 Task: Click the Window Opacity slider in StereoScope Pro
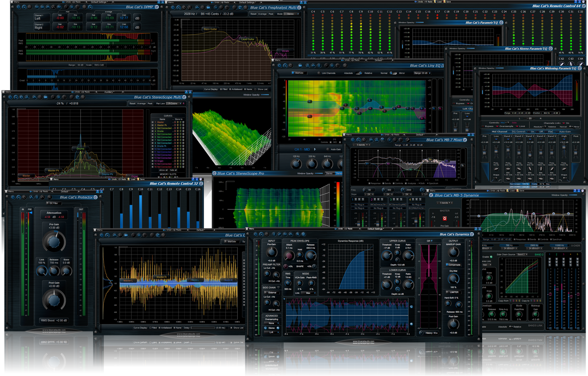pos(318,173)
